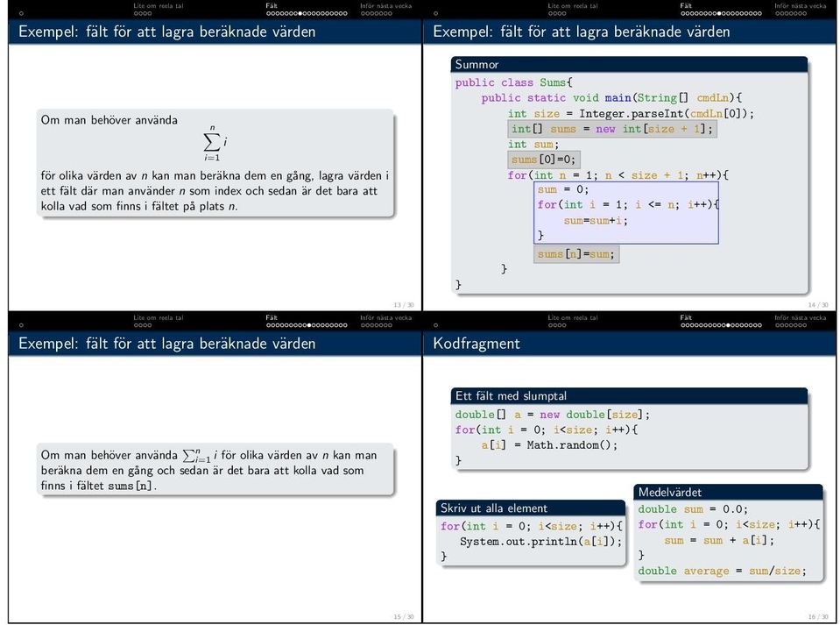Jump to 'Fält' section on Kodfragment slide header
This screenshot has height=625, width=840.
pyautogui.click(x=686, y=318)
